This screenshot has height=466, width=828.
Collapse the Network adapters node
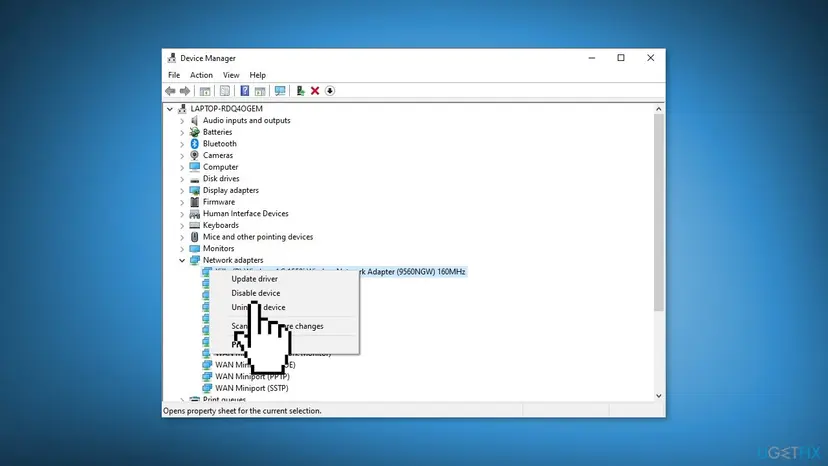click(182, 260)
